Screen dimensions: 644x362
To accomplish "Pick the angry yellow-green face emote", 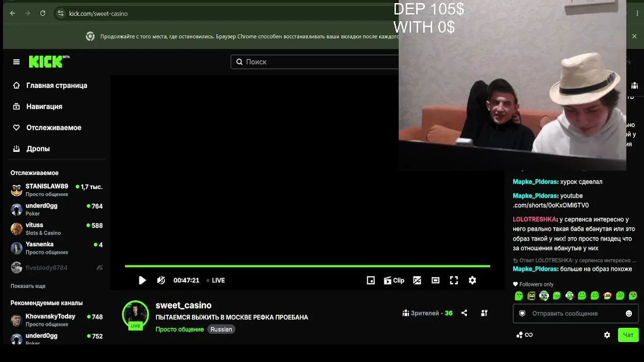I will coord(531,296).
